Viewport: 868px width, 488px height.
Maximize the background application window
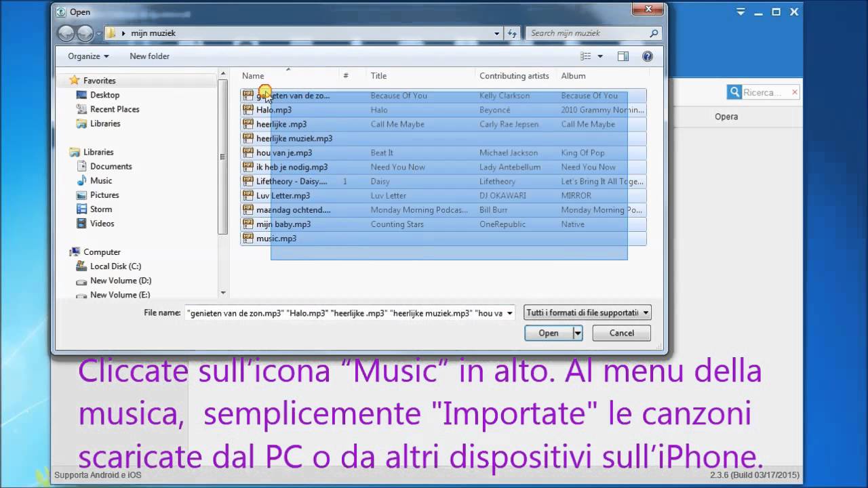coord(776,12)
